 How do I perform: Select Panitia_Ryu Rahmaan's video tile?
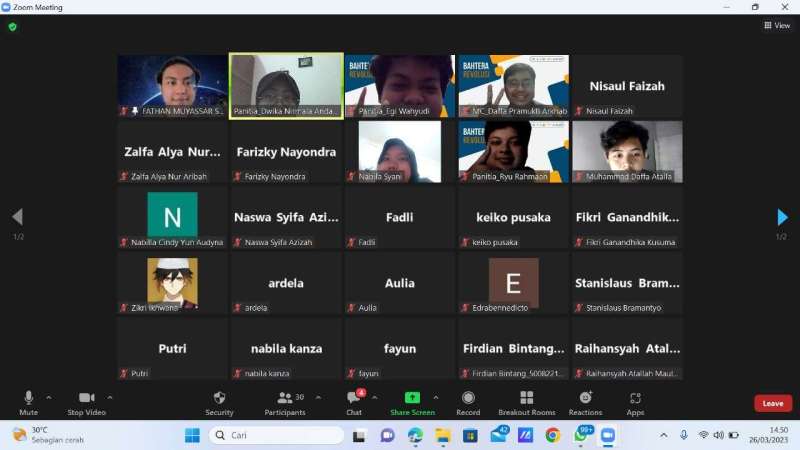(x=514, y=152)
